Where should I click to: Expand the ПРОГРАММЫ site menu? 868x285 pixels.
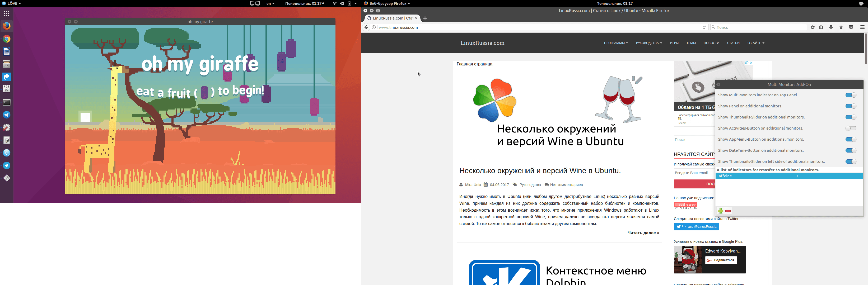point(616,43)
